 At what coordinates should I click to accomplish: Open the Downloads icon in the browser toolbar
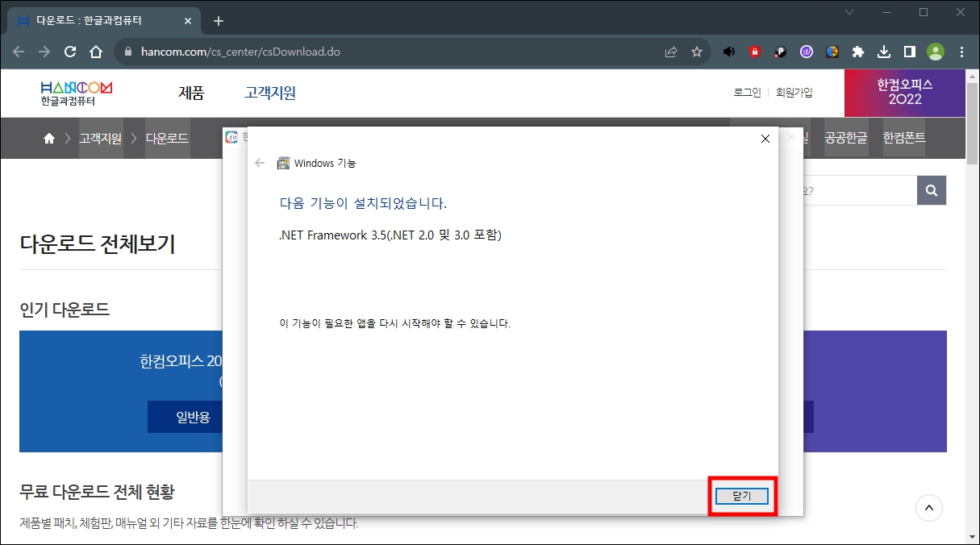[x=883, y=52]
